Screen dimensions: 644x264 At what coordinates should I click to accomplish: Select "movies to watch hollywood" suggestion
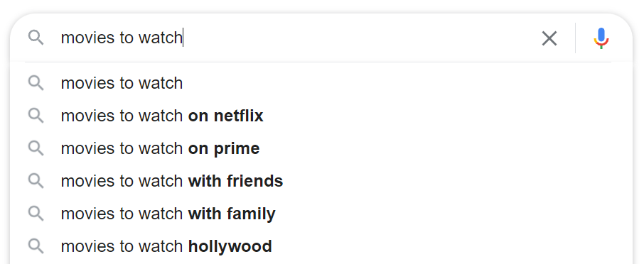pyautogui.click(x=321, y=246)
